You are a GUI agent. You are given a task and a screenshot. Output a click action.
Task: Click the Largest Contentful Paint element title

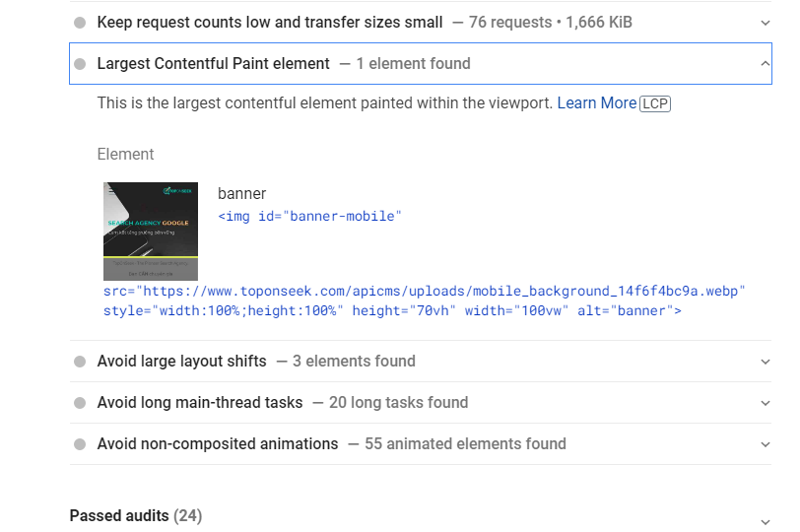point(213,64)
